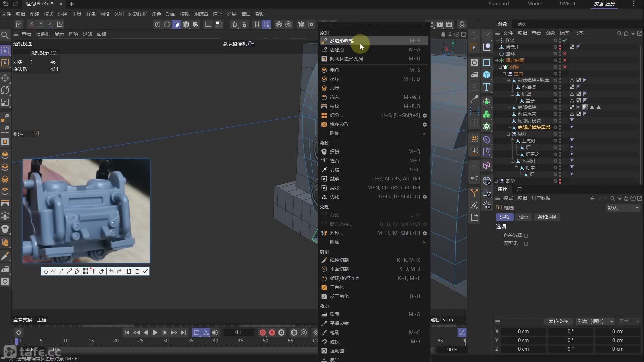
Task: Click the Y axis lock icon
Action: 41,24
